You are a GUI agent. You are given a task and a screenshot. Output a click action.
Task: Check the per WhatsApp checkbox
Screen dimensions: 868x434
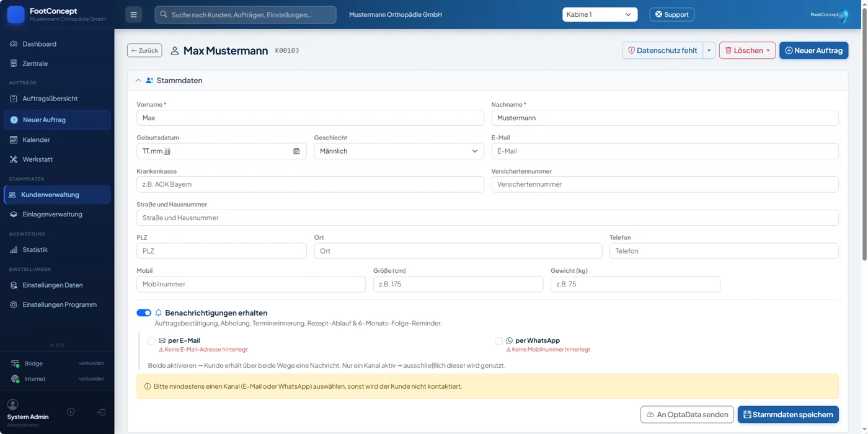(499, 341)
